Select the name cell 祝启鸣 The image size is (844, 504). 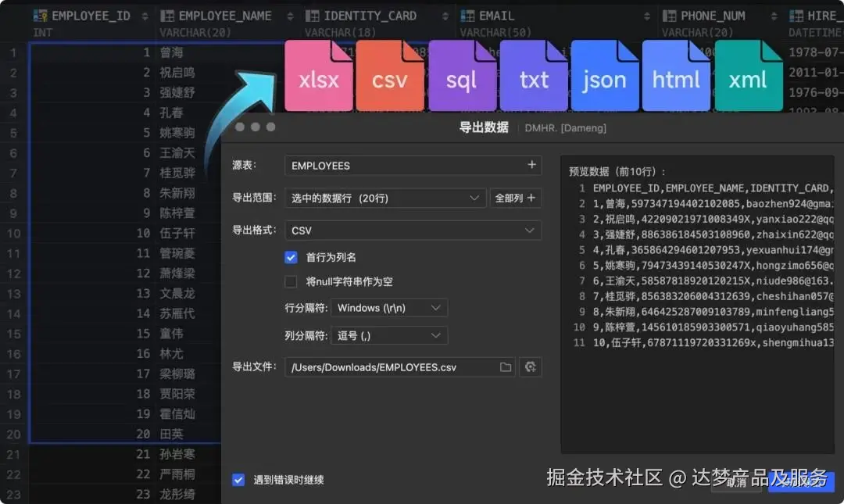pos(177,73)
